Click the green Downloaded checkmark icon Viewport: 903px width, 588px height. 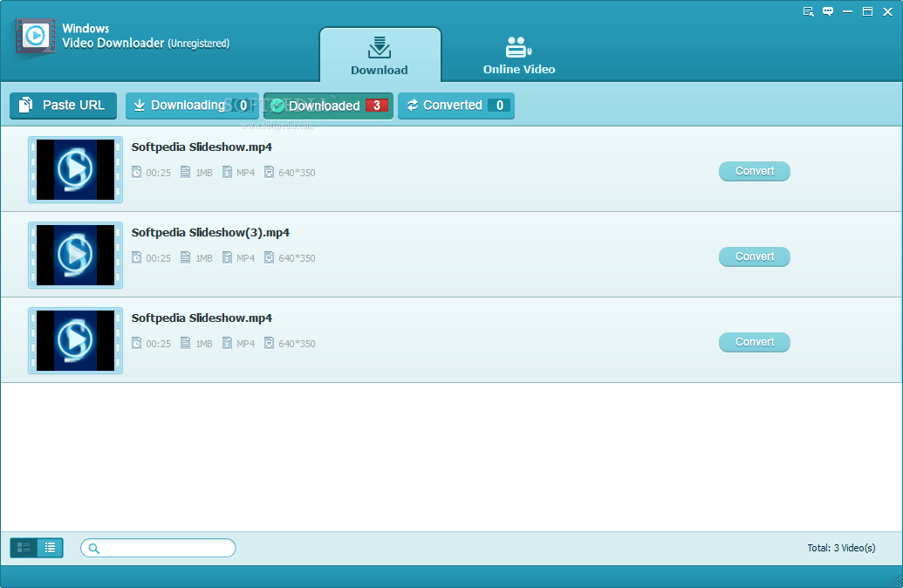click(277, 106)
